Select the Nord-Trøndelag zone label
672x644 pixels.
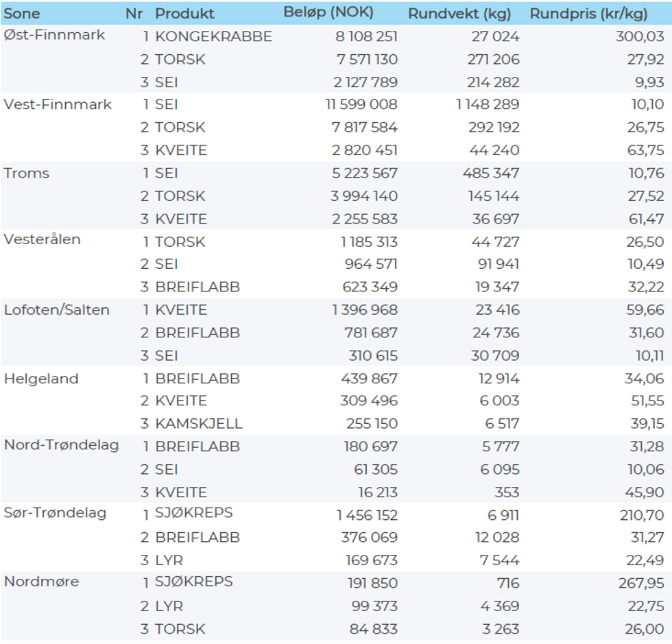click(61, 445)
